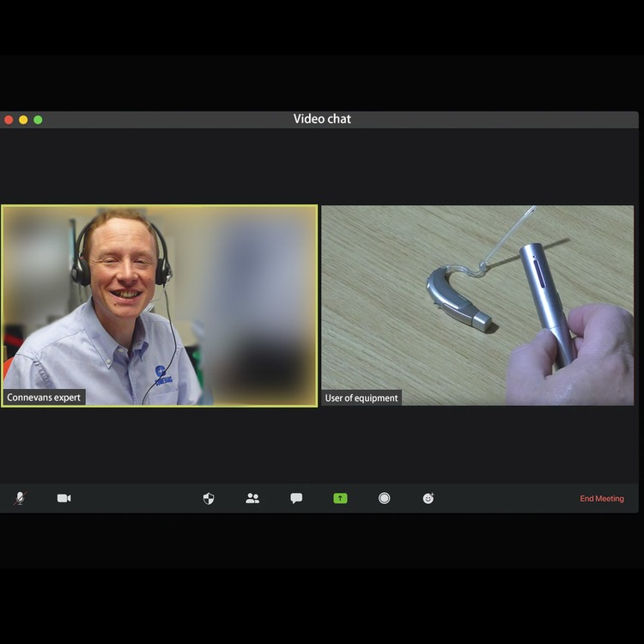
Task: Close the Video chat window
Action: (9, 119)
